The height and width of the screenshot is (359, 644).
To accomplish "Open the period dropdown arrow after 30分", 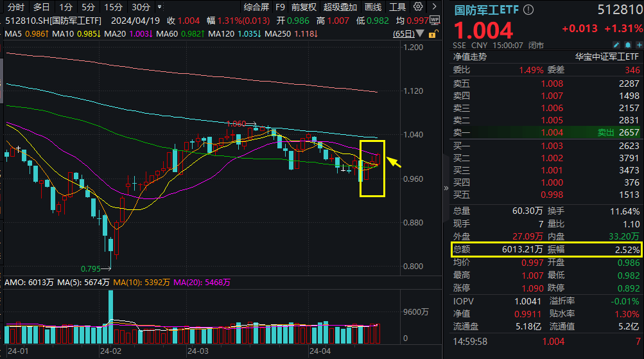I will [159, 7].
